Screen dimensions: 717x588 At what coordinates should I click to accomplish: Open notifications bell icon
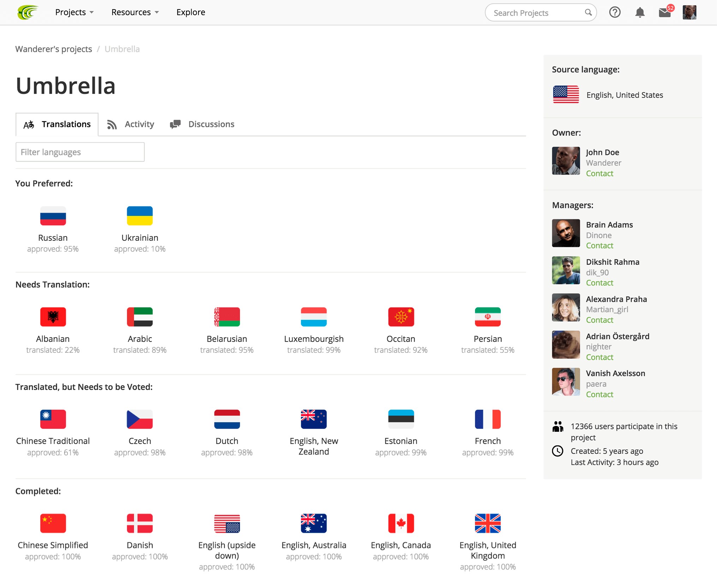coord(640,12)
